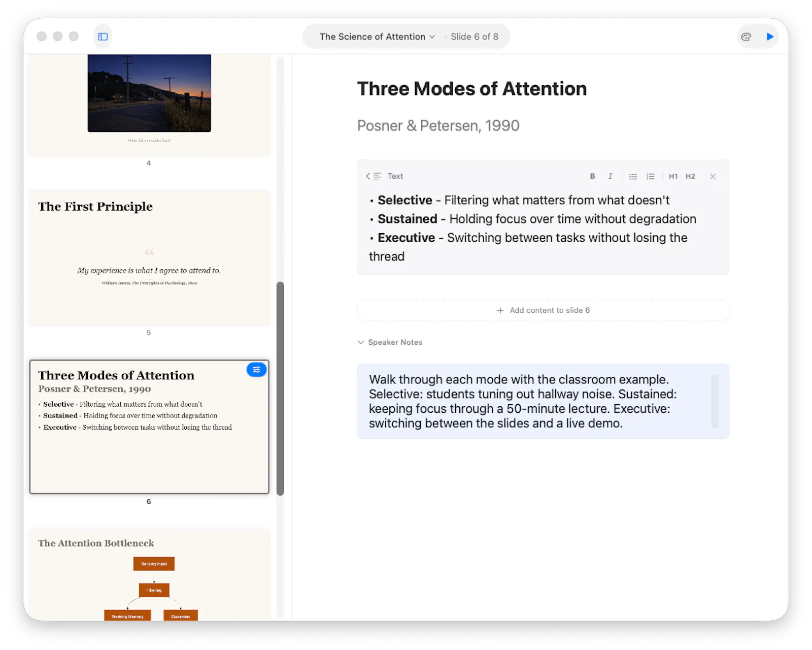Close the text block editor toolbar

[713, 176]
